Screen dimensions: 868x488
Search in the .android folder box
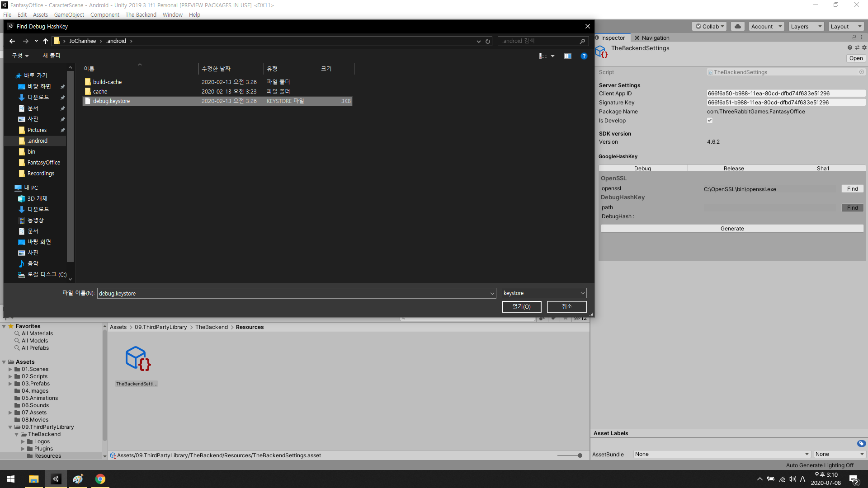coord(543,41)
